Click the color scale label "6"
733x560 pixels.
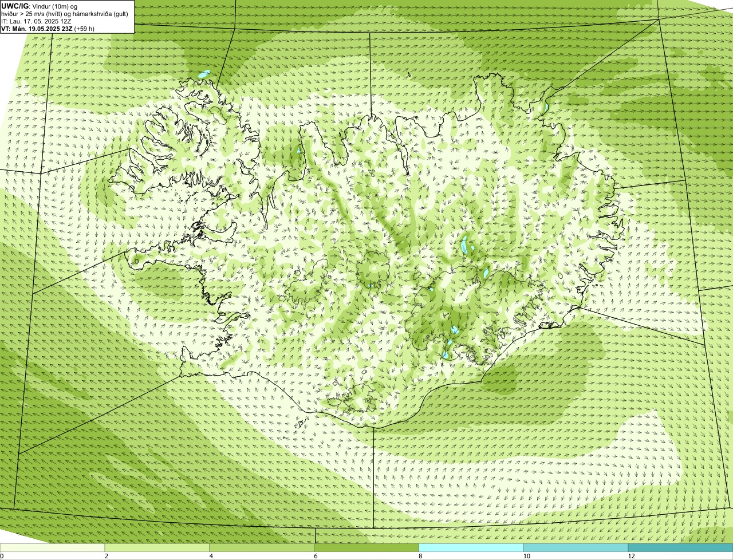[x=316, y=556]
